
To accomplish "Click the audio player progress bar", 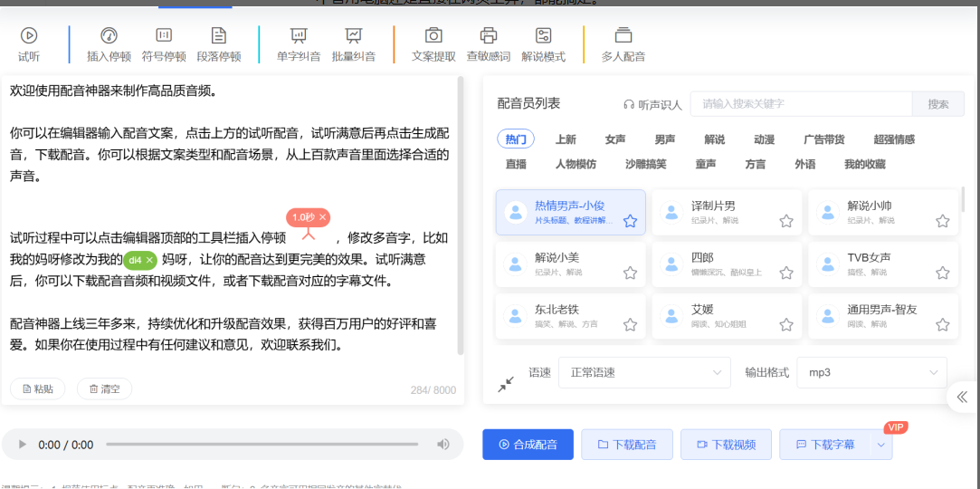I will [x=262, y=445].
